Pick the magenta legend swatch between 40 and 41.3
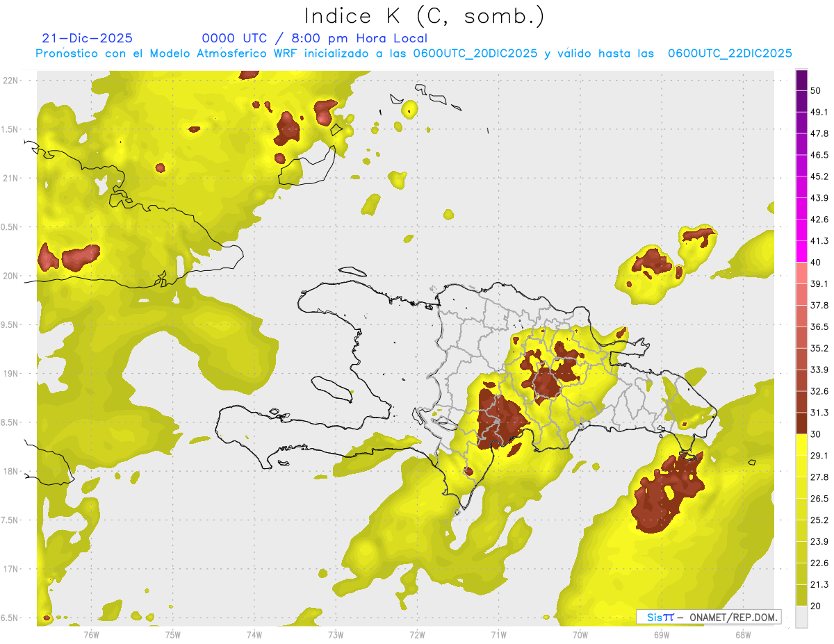This screenshot has width=834, height=644. (x=801, y=251)
